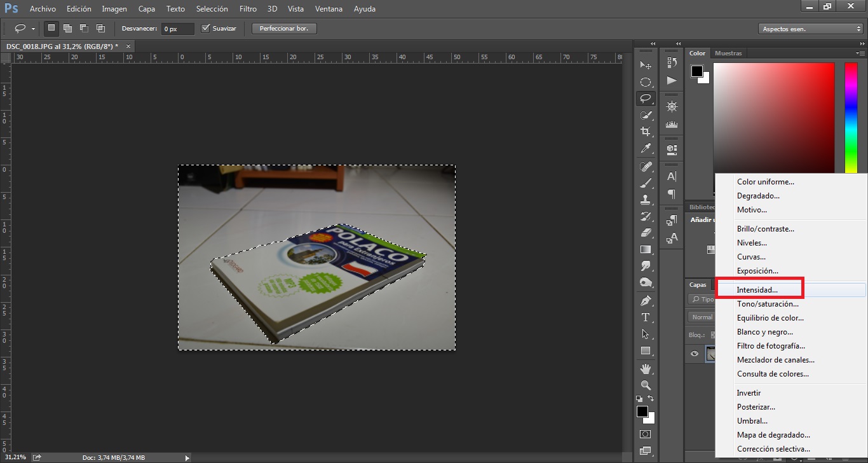
Task: Choose Subtract from selection mode
Action: 84,28
